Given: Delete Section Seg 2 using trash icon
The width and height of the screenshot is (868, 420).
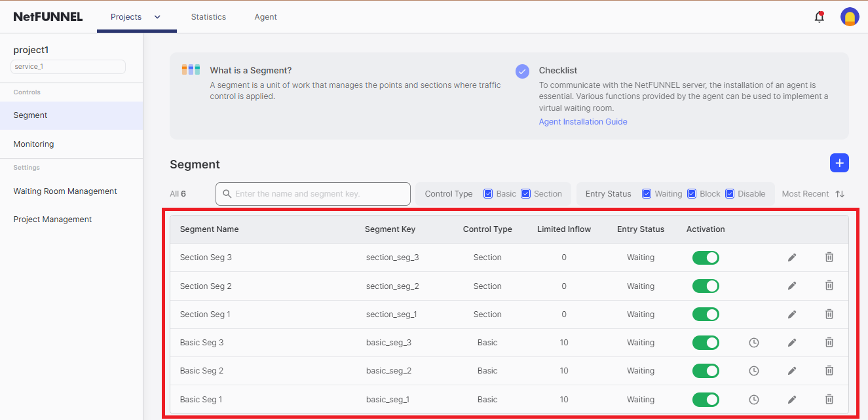Looking at the screenshot, I should [x=829, y=286].
